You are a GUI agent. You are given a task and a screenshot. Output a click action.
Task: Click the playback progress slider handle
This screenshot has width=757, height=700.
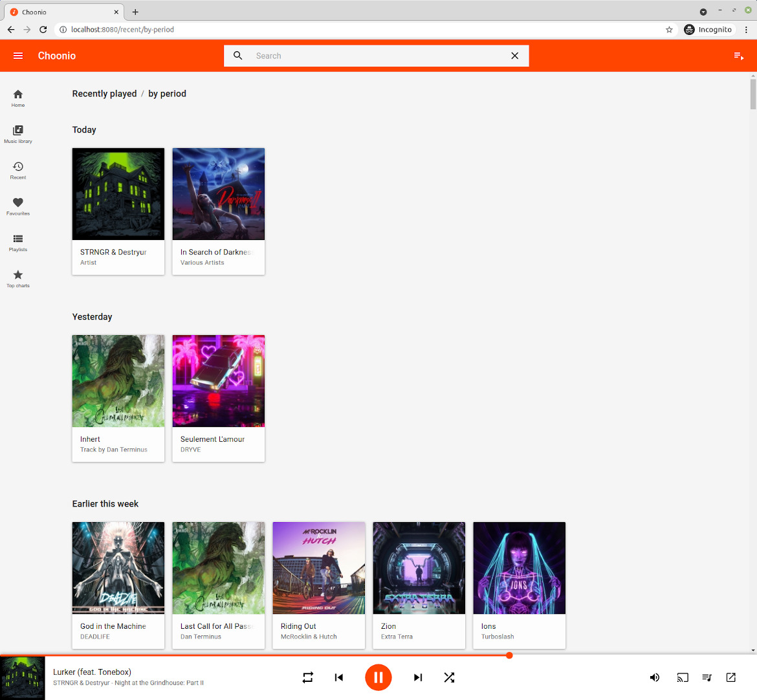tap(509, 655)
